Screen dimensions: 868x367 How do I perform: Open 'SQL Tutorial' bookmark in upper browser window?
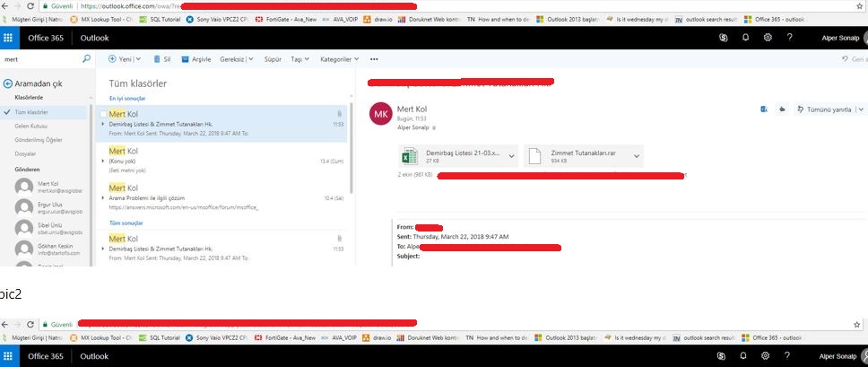(160, 20)
